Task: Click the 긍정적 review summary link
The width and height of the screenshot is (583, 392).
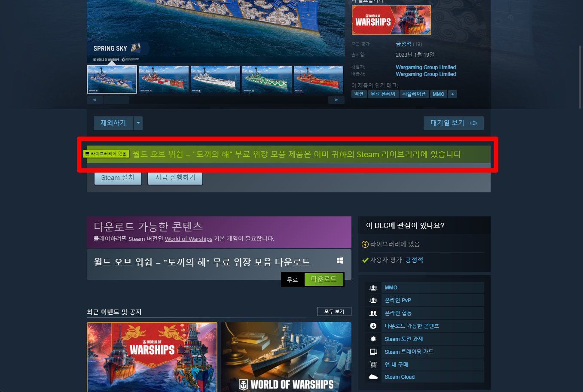Action: click(x=403, y=44)
